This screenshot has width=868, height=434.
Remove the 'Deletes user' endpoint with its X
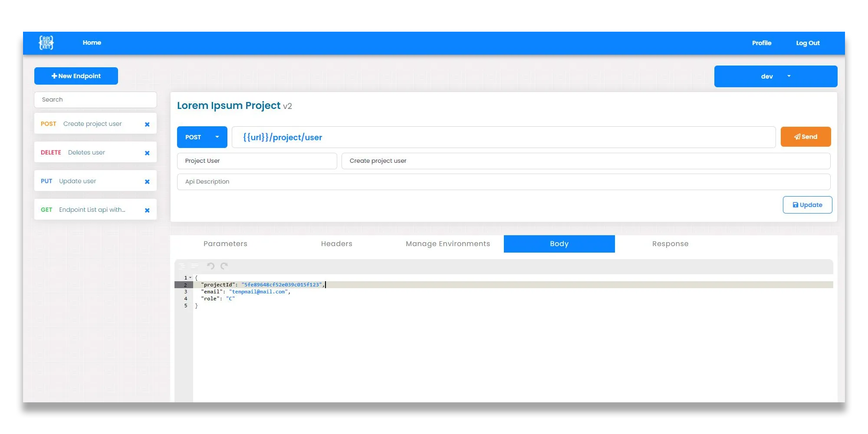click(x=147, y=153)
